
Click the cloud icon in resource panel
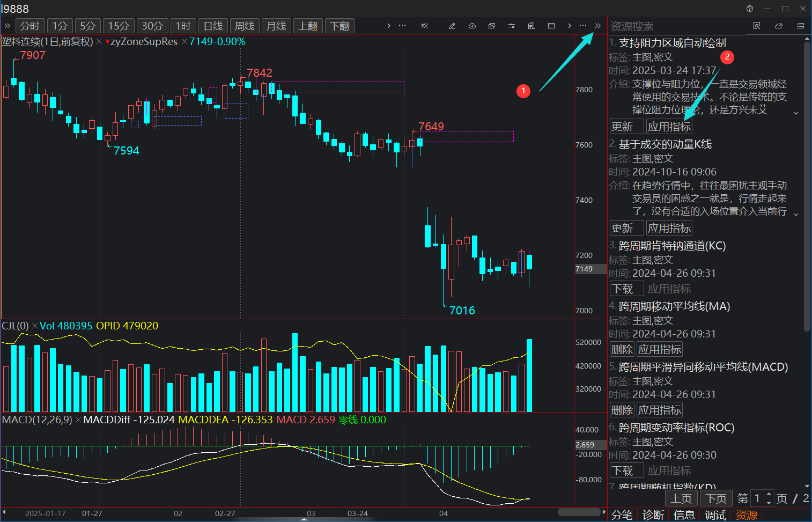pyautogui.click(x=779, y=26)
